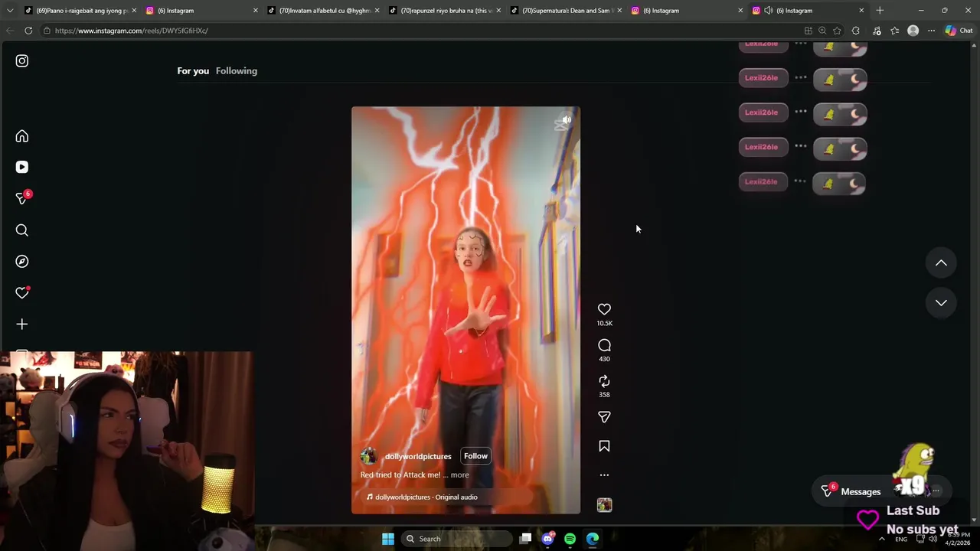Open the browser Extensions puzzle icon

[x=856, y=31]
